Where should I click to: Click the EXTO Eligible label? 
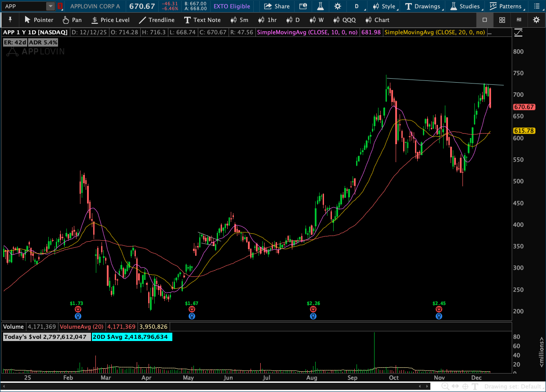[232, 6]
